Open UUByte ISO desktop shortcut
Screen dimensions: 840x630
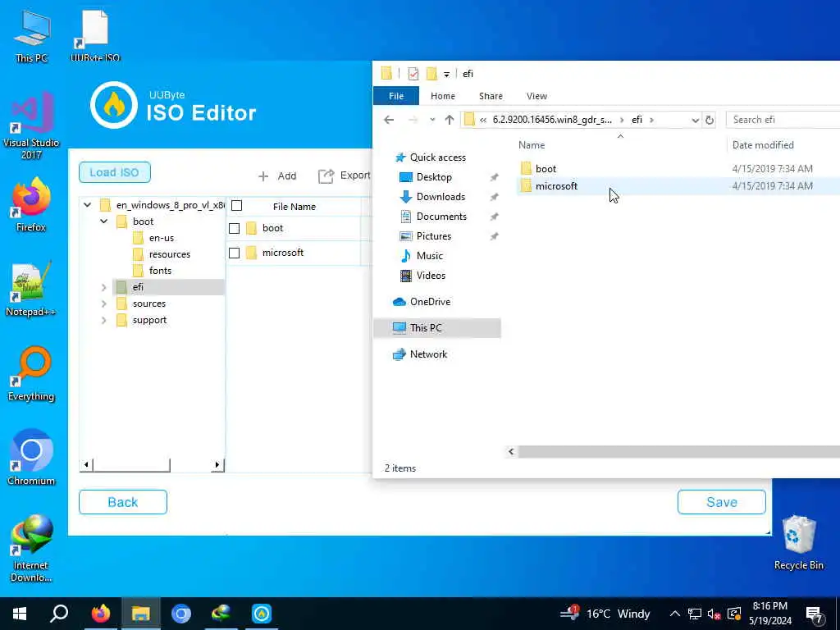click(x=95, y=36)
